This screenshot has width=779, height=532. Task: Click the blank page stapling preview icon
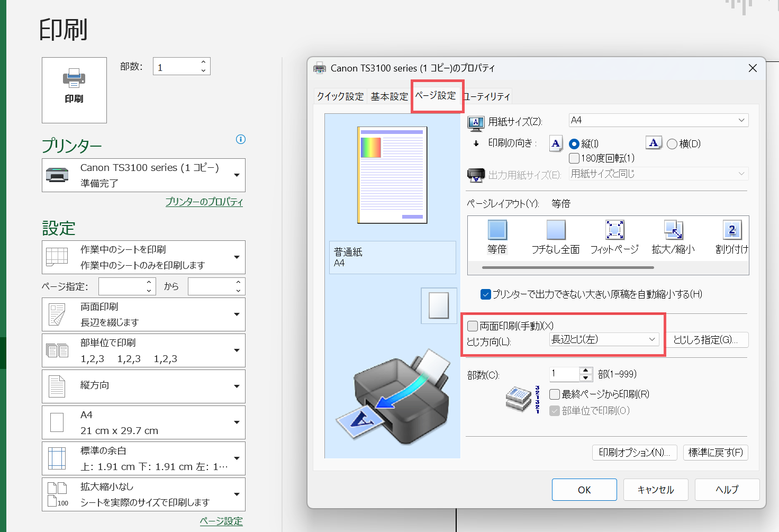(439, 305)
